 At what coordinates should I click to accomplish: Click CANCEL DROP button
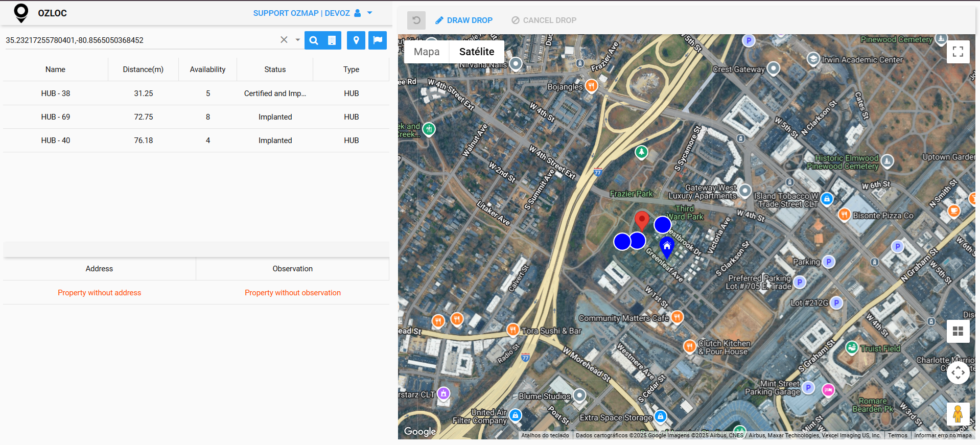click(544, 20)
